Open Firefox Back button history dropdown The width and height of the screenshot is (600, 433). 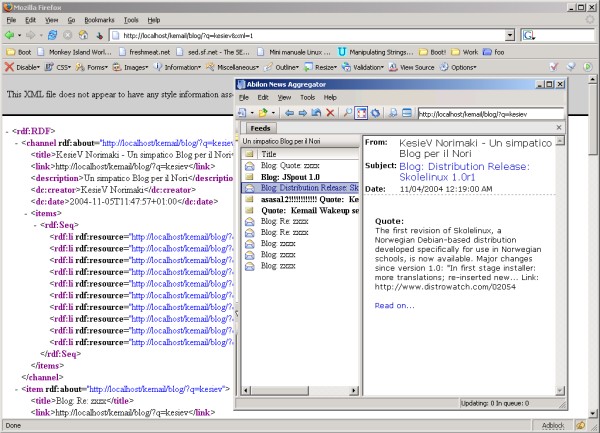(x=20, y=36)
